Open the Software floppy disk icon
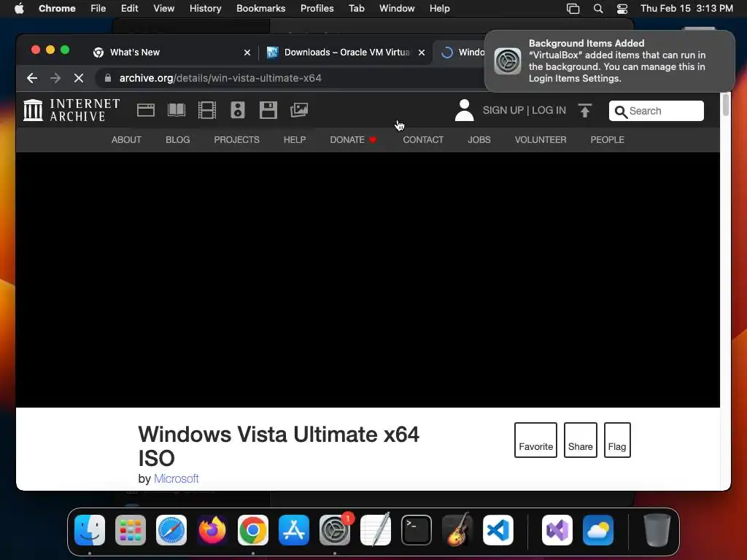Screen dimensions: 747x560 tap(268, 110)
